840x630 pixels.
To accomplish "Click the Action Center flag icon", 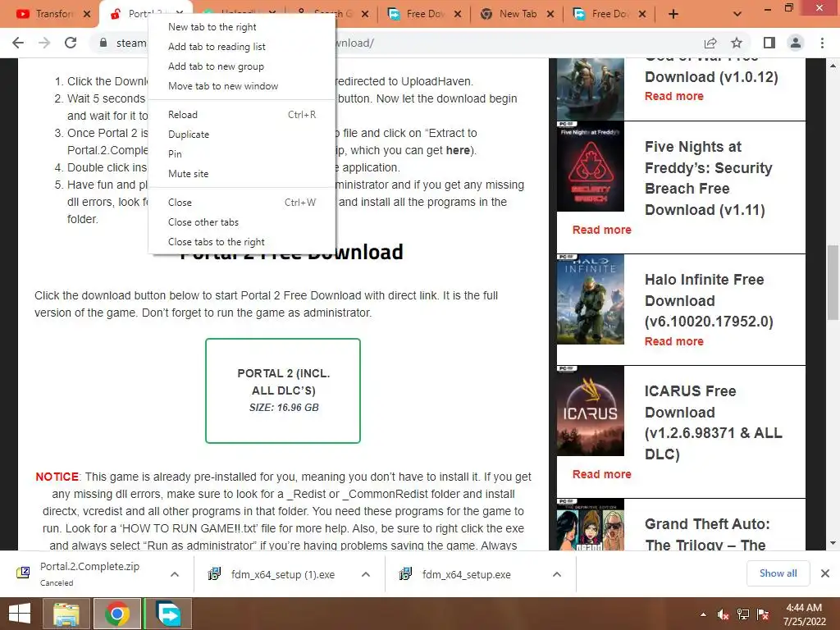I will [763, 614].
